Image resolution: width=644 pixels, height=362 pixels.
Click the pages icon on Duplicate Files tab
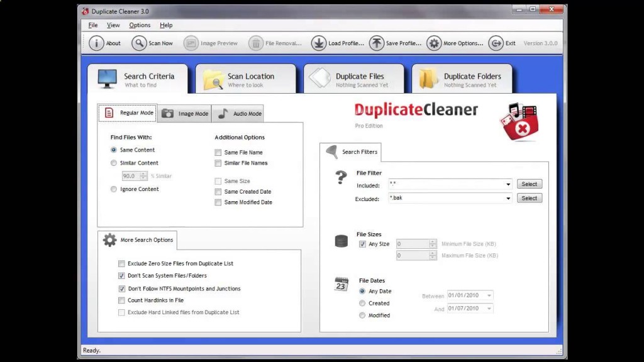(320, 78)
